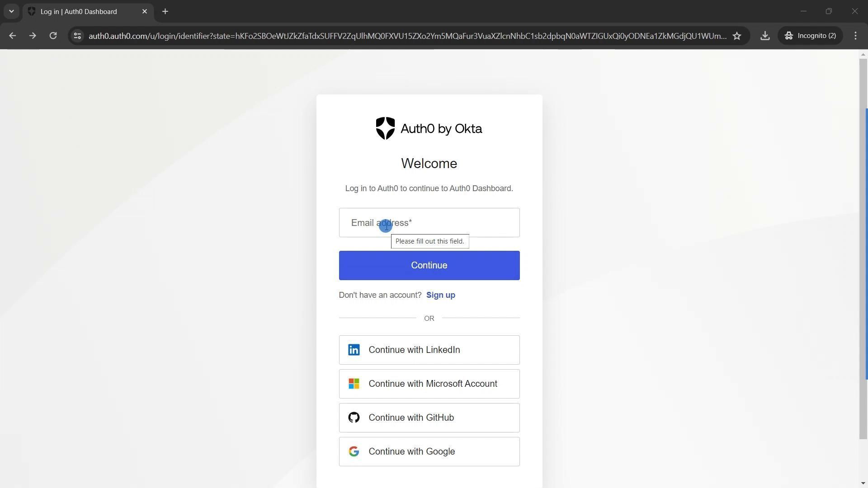Open Chrome three-dot menu
868x488 pixels.
[x=855, y=36]
